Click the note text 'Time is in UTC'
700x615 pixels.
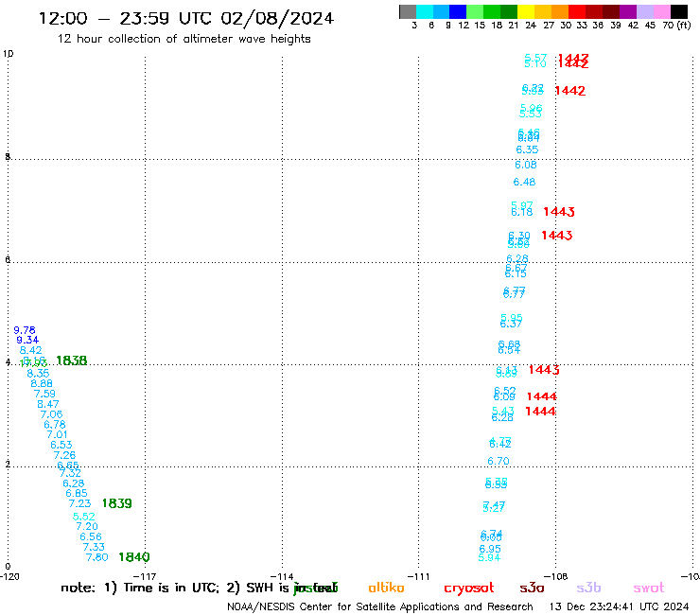(x=170, y=588)
